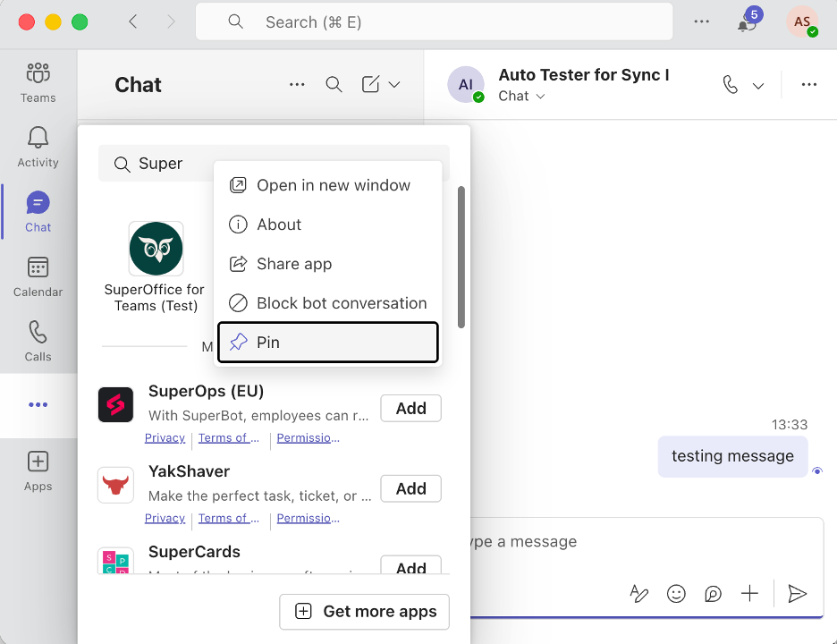This screenshot has height=644, width=837.
Task: Open Auto Tester contact avatar
Action: click(466, 84)
